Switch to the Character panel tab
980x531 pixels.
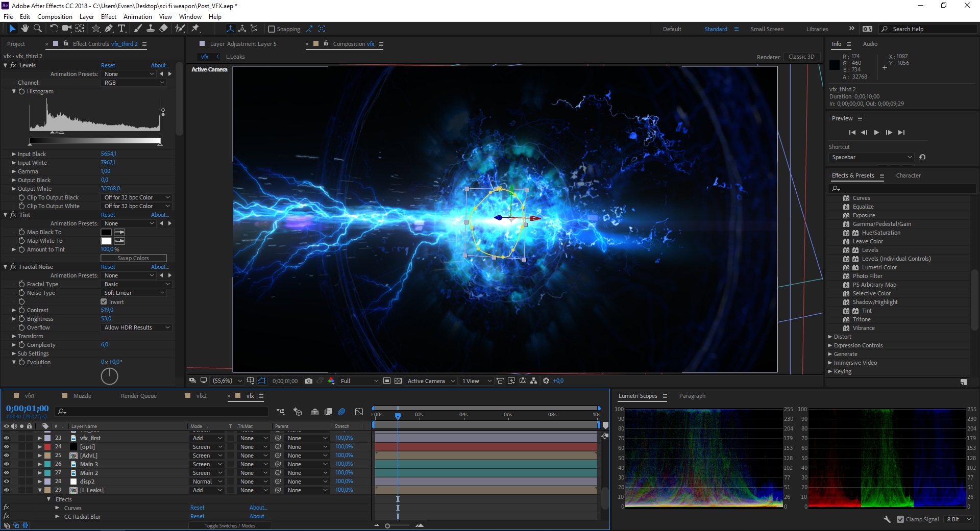tap(909, 175)
